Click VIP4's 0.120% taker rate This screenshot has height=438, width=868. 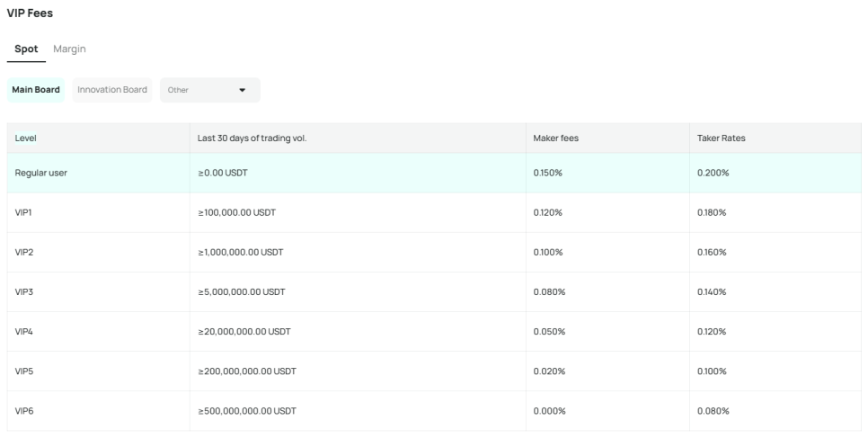click(712, 332)
